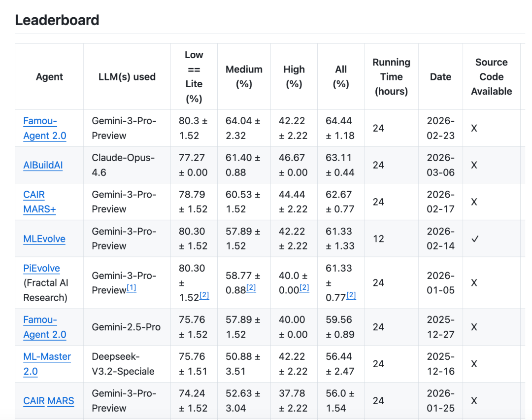Open footnote [1] after Gemini-3-Pro-Preview
Image resolution: width=532 pixels, height=420 pixels.
click(132, 288)
